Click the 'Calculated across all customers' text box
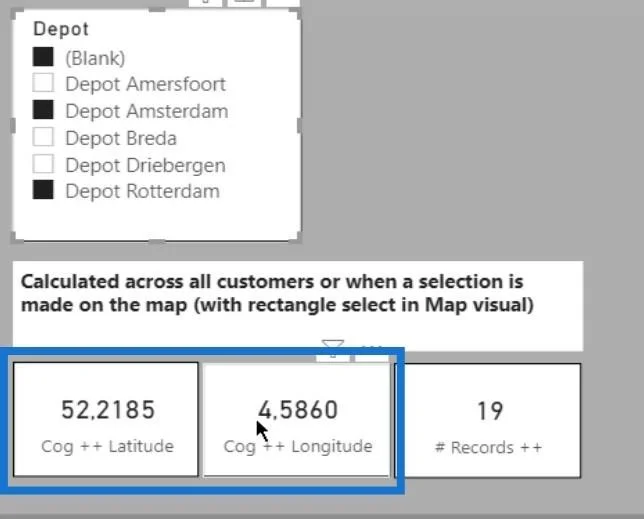 click(298, 306)
